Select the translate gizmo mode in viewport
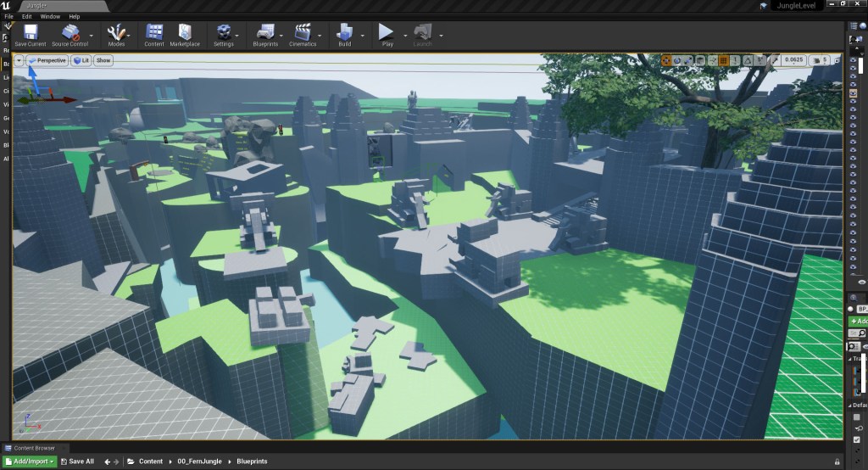The image size is (868, 470). 667,60
